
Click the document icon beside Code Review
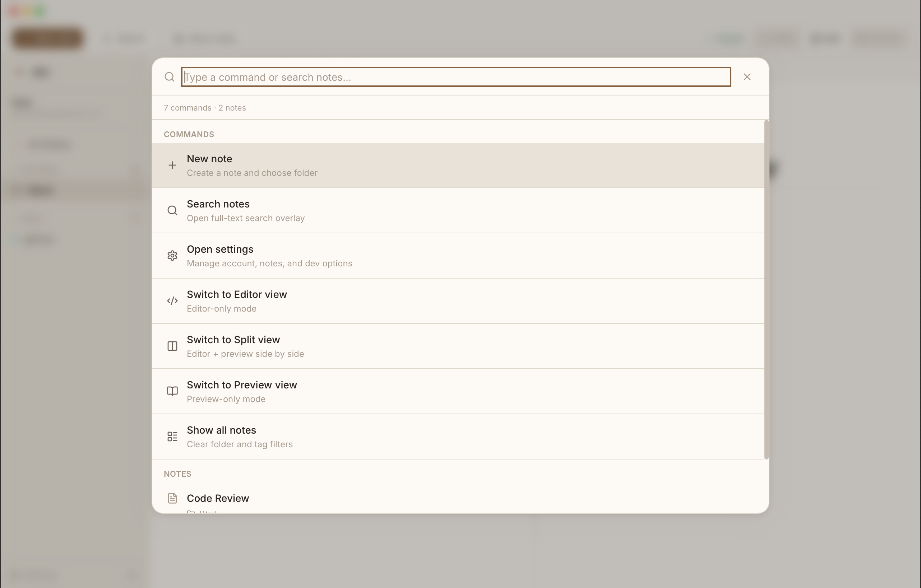tap(172, 498)
